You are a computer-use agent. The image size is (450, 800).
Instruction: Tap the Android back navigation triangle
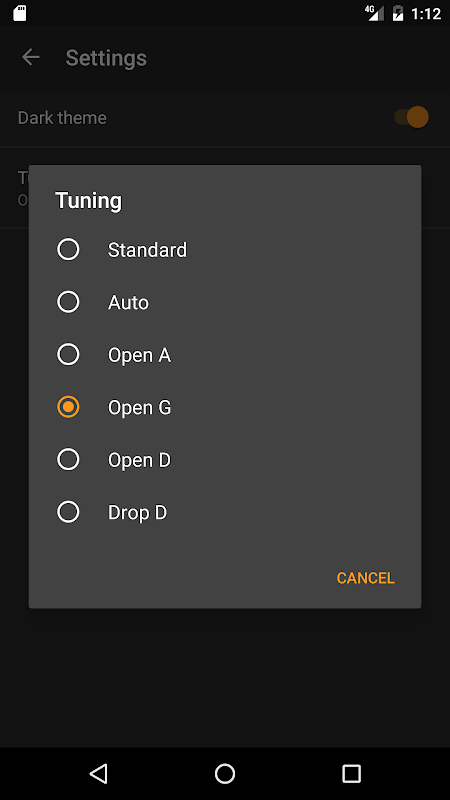(x=98, y=773)
